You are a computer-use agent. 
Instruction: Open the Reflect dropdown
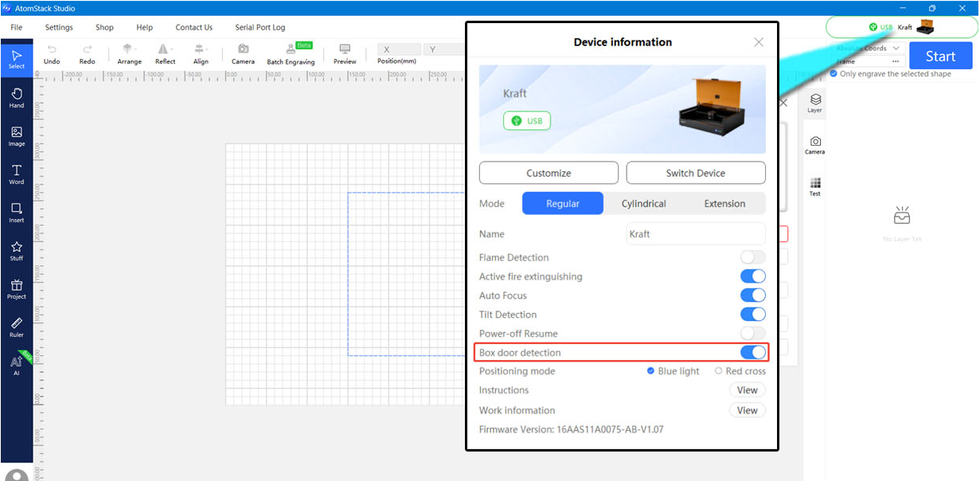tap(166, 54)
